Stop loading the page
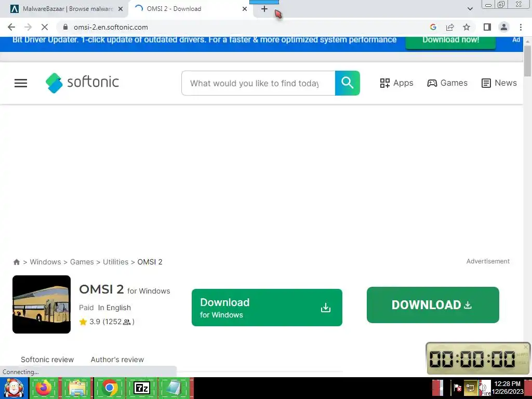The height and width of the screenshot is (399, 532). click(x=45, y=27)
